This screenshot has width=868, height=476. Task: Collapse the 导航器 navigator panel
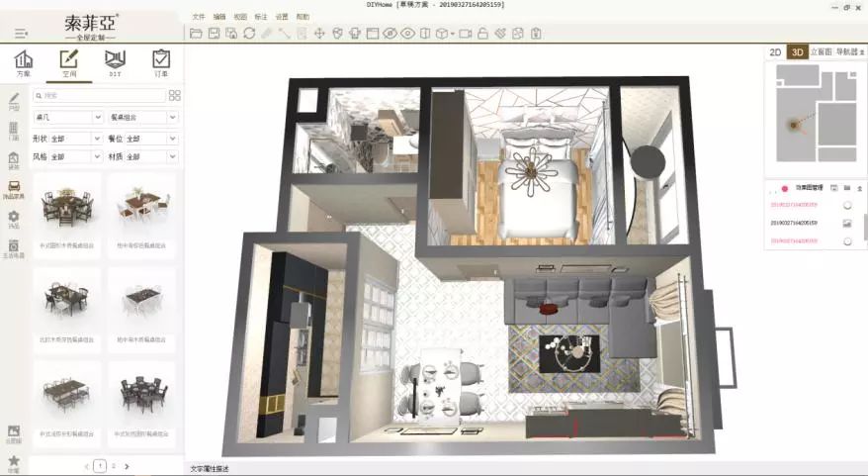(x=861, y=52)
